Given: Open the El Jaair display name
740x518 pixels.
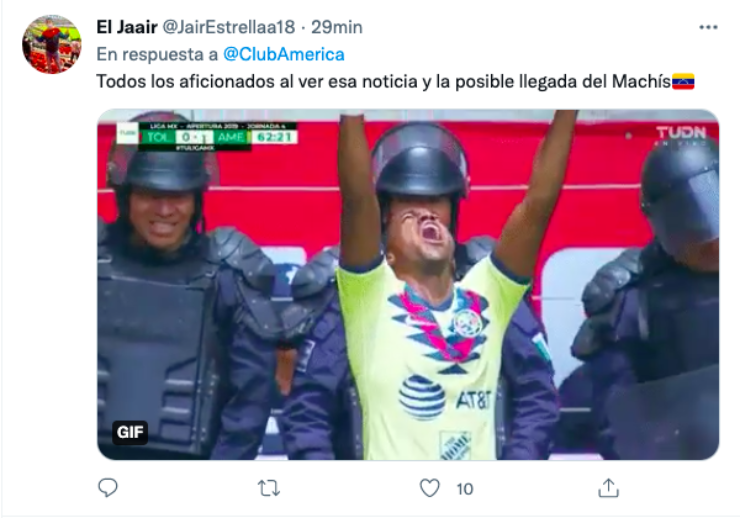Looking at the screenshot, I should tap(126, 27).
